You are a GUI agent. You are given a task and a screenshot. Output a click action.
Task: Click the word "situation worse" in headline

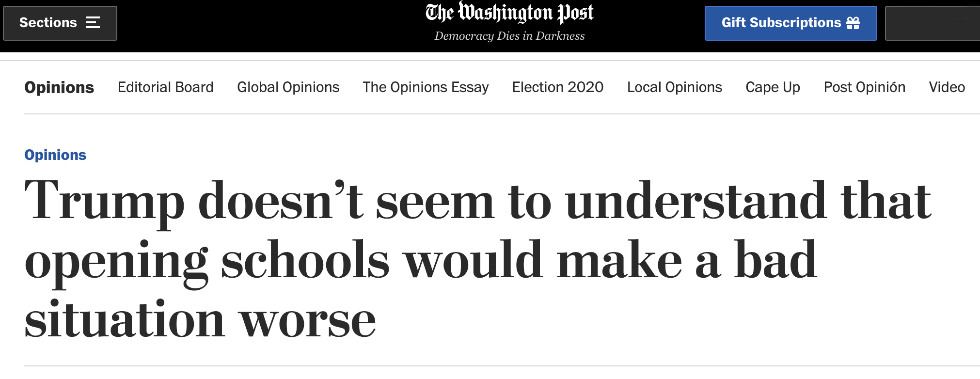(x=200, y=319)
